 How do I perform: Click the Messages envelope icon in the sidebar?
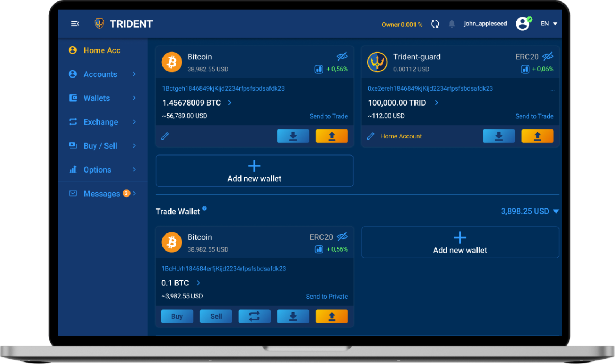tap(73, 193)
